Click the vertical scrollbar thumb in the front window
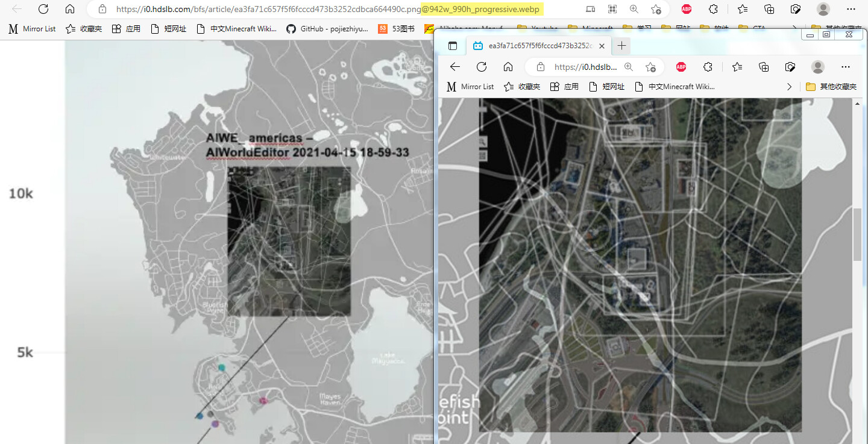 [x=857, y=234]
